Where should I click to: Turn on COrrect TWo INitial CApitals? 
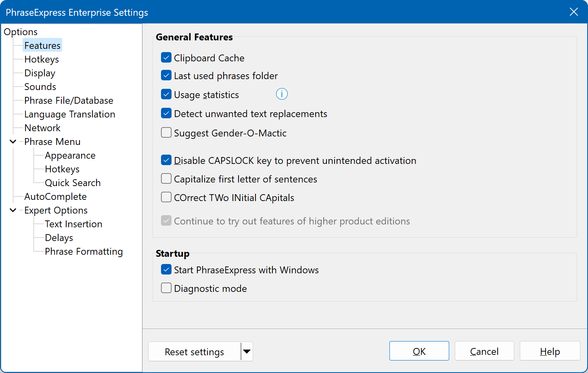pos(166,197)
